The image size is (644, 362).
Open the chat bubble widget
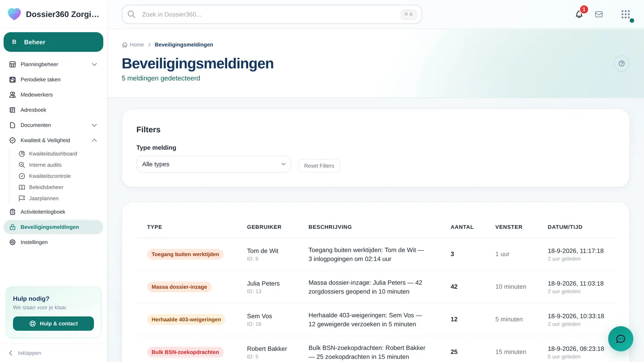(x=621, y=339)
